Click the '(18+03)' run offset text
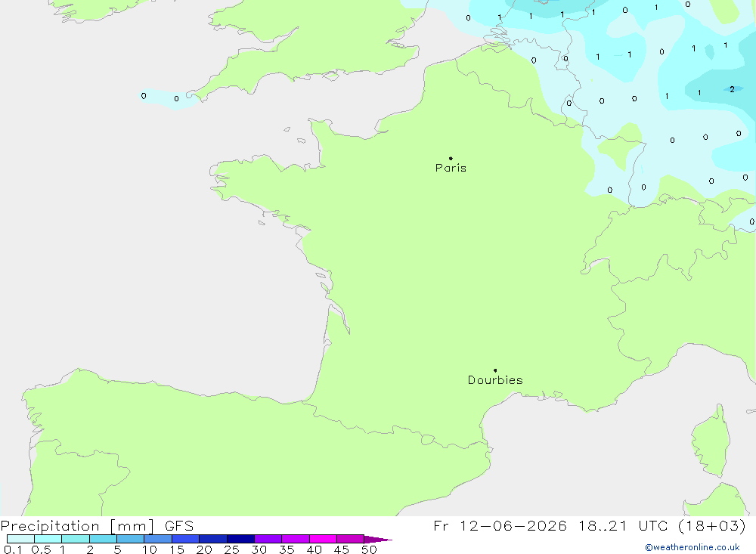This screenshot has width=756, height=554. tap(711, 525)
